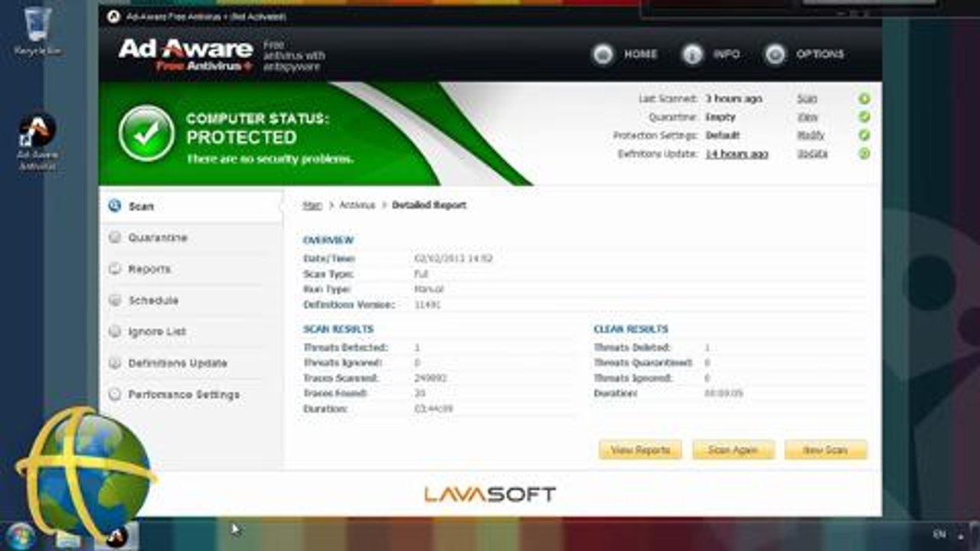Click the Update link for Definitions Update
The height and width of the screenshot is (551, 980).
[x=812, y=154]
